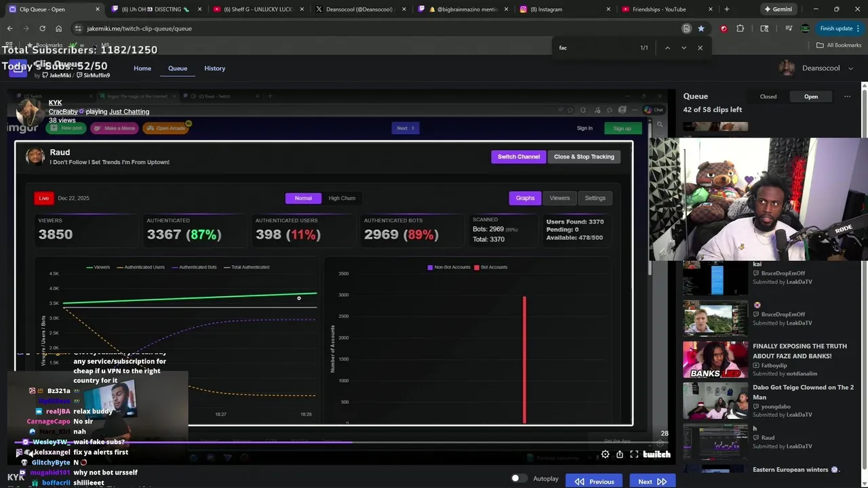This screenshot has width=868, height=488.
Task: Open the browser extensions puzzle icon
Action: (740, 28)
